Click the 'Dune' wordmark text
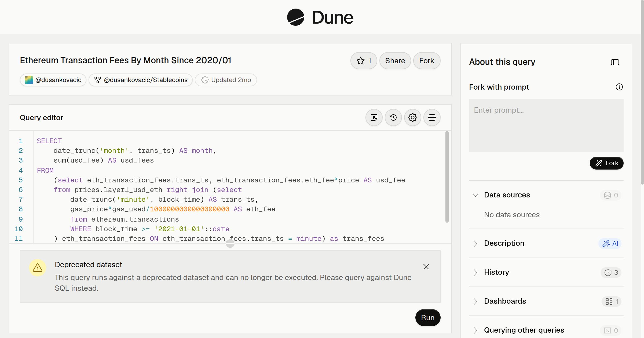The image size is (644, 338). (332, 17)
